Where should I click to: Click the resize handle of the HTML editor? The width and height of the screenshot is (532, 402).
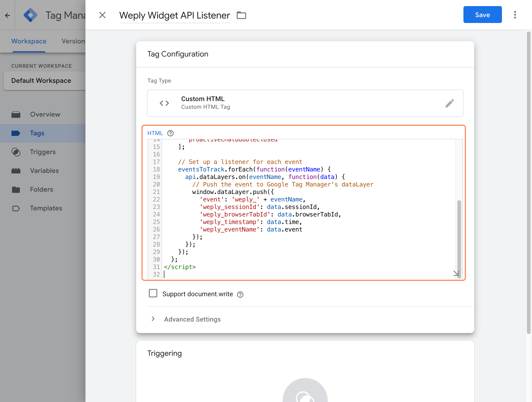coord(456,273)
